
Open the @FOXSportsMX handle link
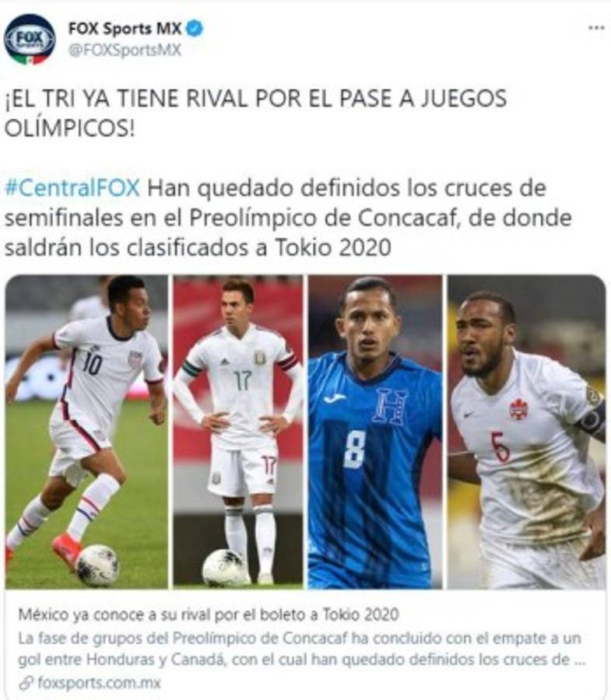125,50
